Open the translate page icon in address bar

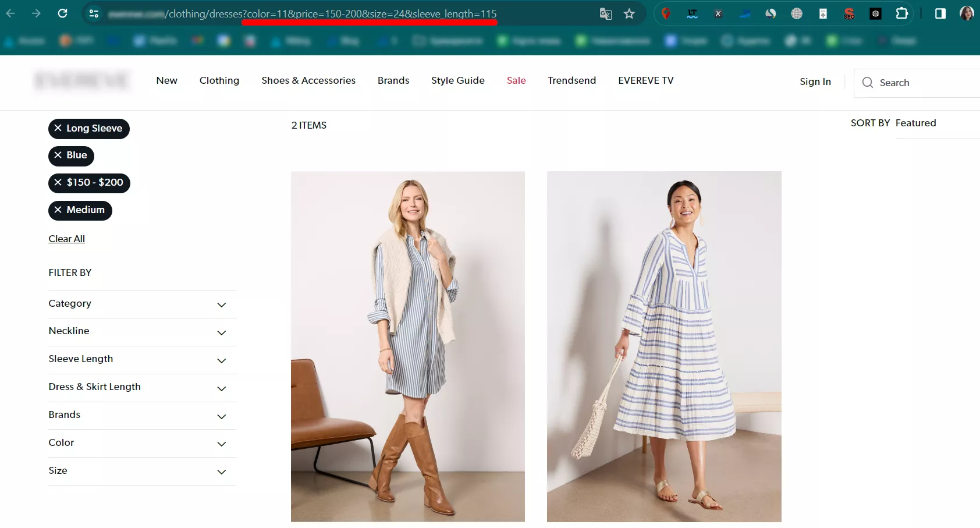coord(606,14)
